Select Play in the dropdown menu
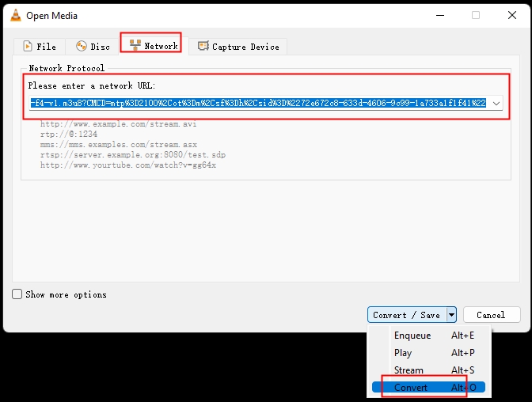532x402 pixels. [x=403, y=353]
